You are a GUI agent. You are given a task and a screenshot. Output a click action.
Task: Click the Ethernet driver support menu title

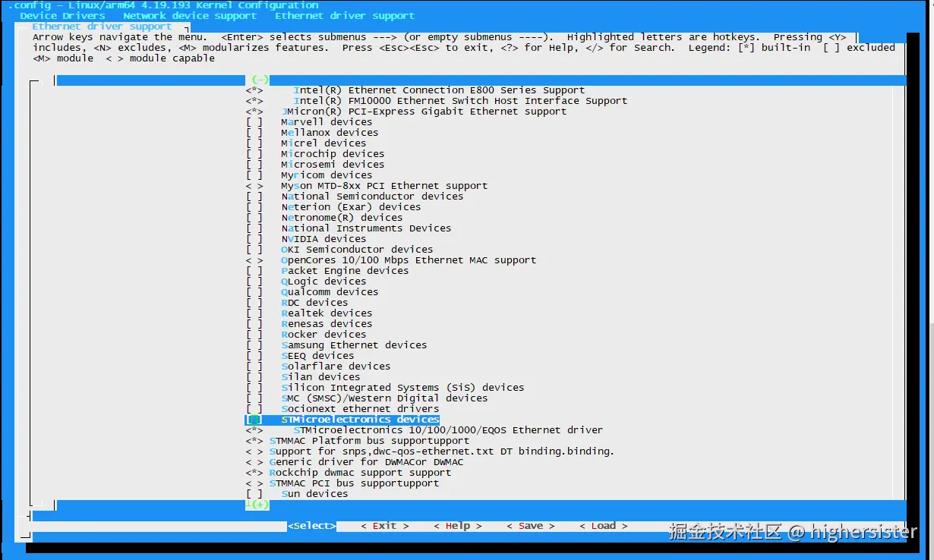(x=102, y=26)
